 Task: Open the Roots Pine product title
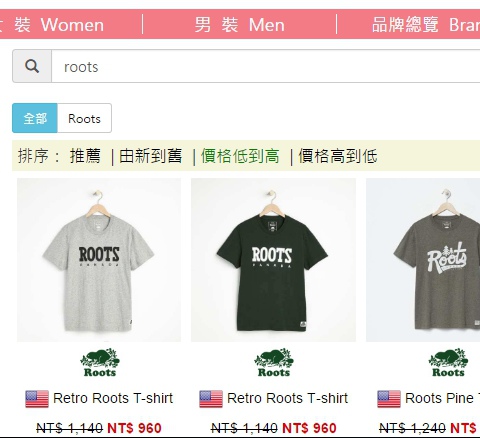pyautogui.click(x=442, y=398)
